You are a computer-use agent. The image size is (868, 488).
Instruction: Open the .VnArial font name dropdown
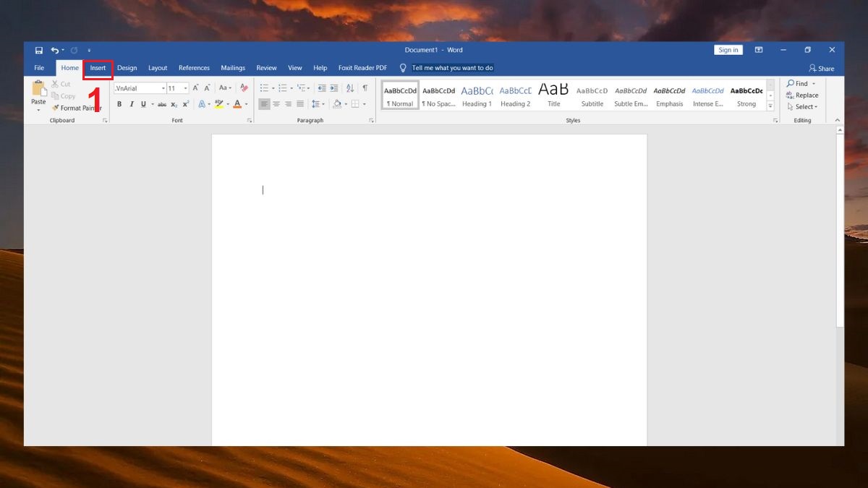[163, 88]
